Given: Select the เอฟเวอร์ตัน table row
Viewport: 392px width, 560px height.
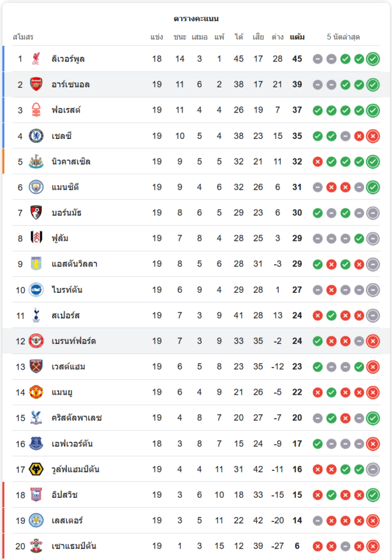Looking at the screenshot, I should 196,444.
